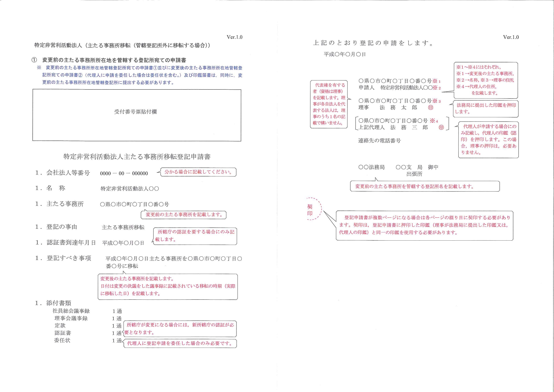Click the red "※1" marker after the address
This screenshot has height=392, width=554.
click(x=436, y=81)
